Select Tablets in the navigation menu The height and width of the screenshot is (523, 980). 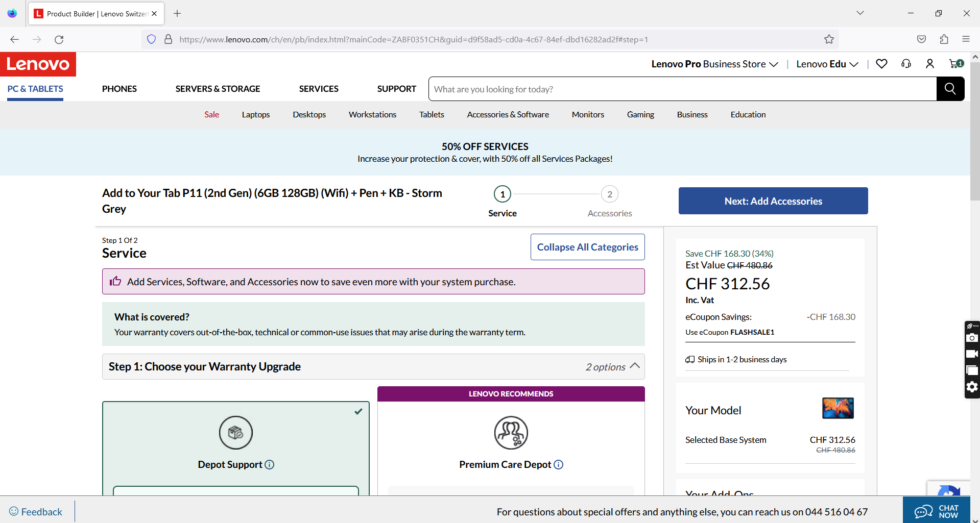point(431,114)
